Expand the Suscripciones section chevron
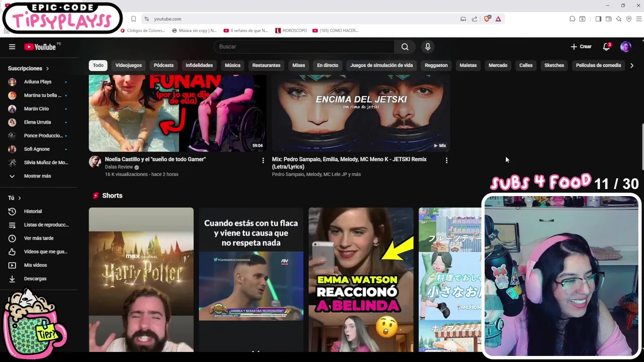The image size is (644, 362). click(x=47, y=68)
